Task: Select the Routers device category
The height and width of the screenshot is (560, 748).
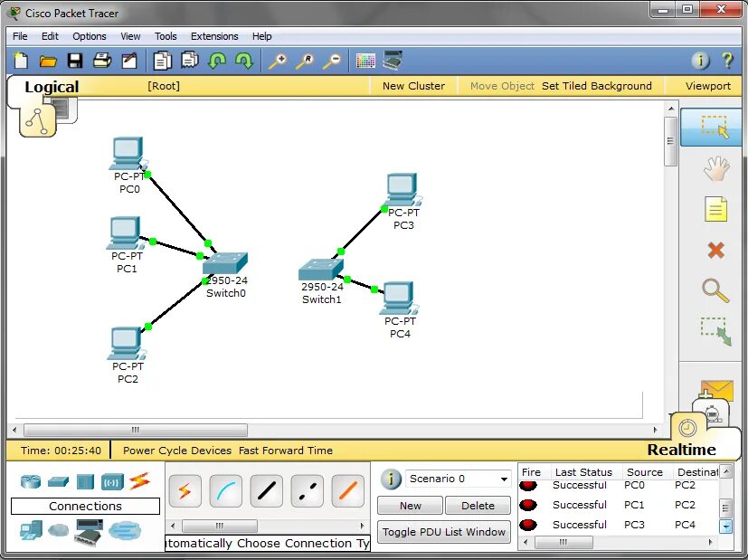Action: tap(31, 482)
